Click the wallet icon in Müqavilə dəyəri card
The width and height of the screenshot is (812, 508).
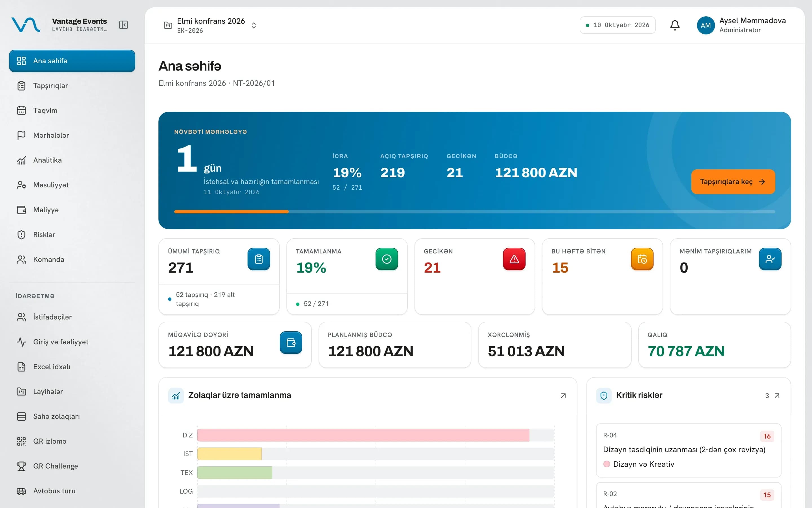pyautogui.click(x=291, y=342)
